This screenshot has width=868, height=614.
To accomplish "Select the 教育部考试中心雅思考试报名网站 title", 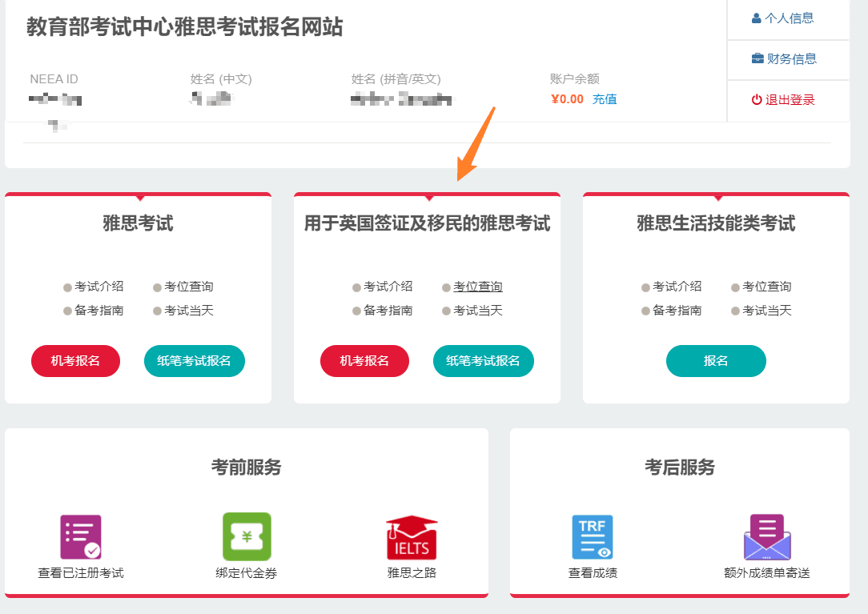I will point(185,26).
